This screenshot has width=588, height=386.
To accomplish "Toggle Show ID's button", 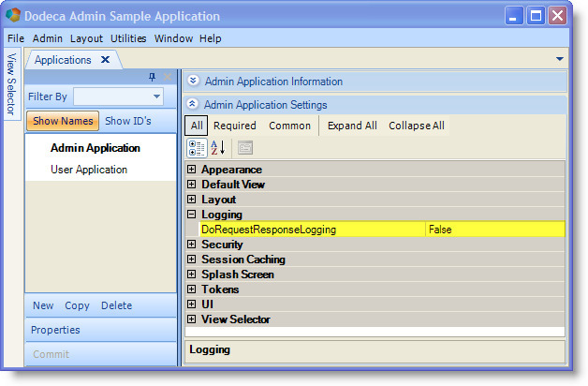I will 128,121.
